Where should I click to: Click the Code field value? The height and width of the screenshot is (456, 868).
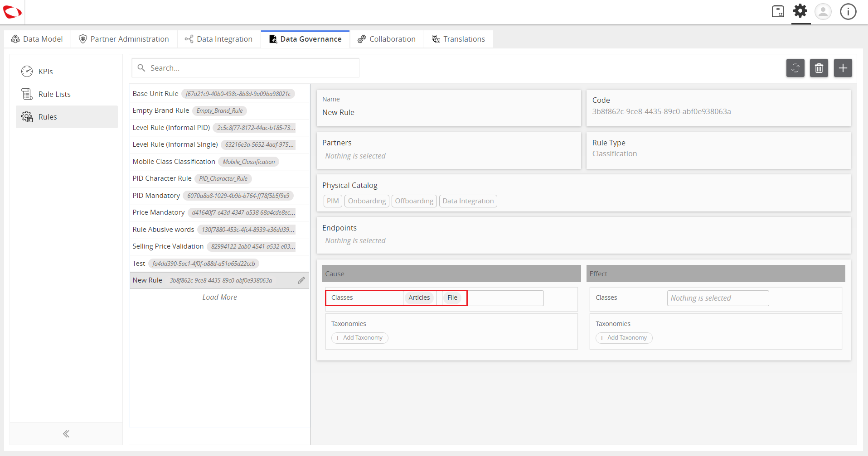[x=661, y=111]
